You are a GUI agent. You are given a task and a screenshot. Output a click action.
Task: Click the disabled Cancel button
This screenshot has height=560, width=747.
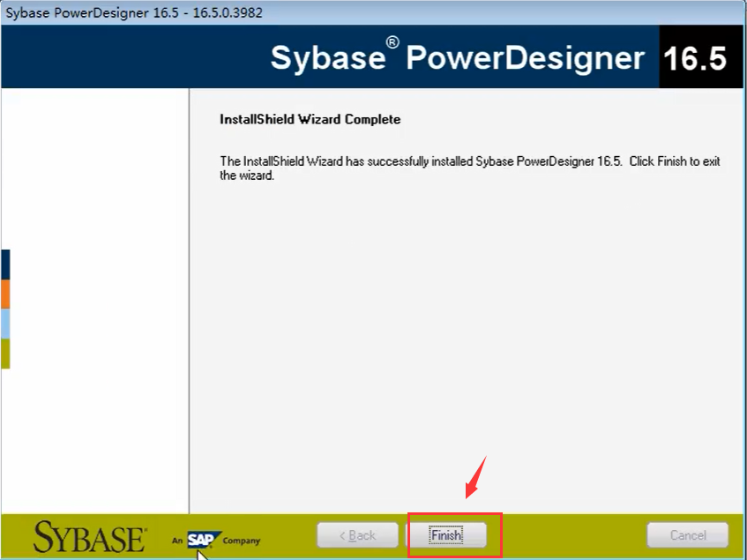point(687,535)
